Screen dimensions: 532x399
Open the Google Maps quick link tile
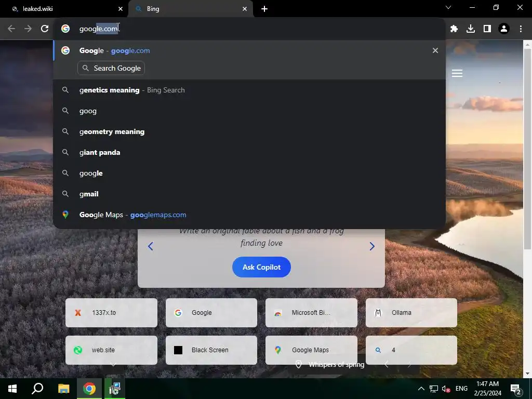coord(311,350)
